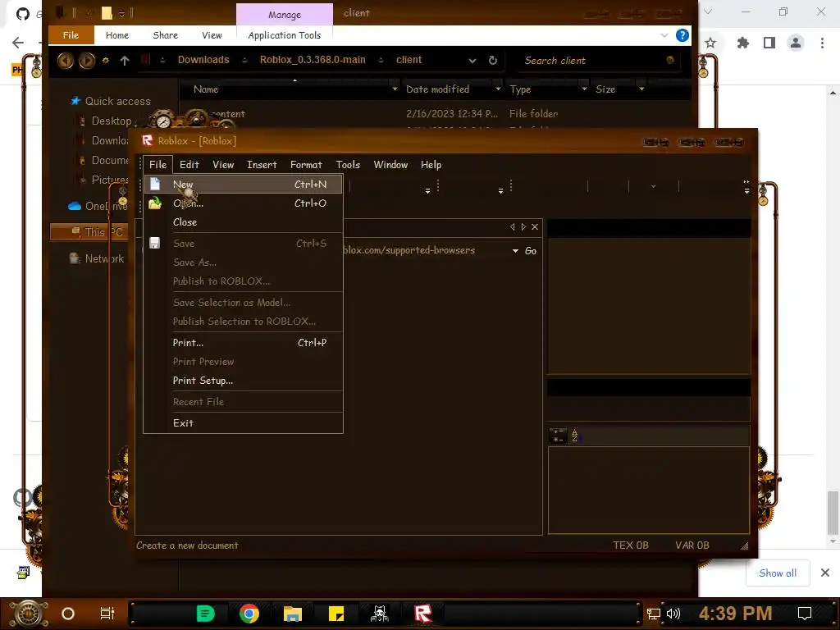
Task: Click Chrome's vertical scrollbar thumb
Action: coord(832,513)
